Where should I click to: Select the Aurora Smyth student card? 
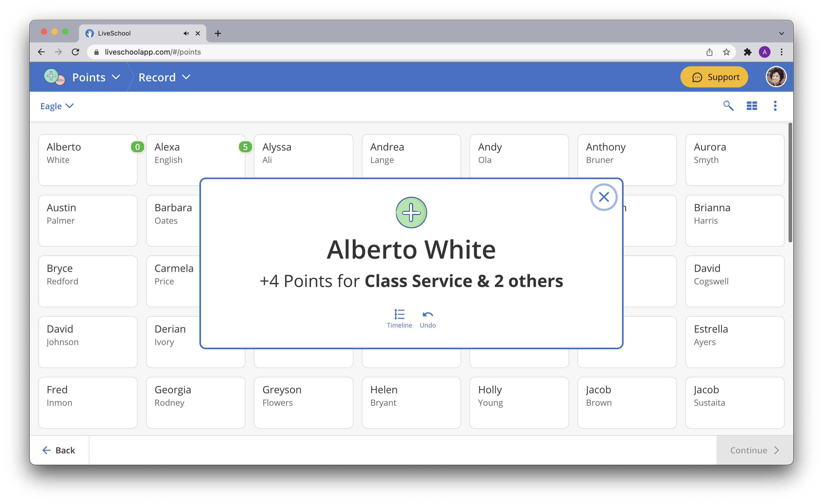click(734, 160)
